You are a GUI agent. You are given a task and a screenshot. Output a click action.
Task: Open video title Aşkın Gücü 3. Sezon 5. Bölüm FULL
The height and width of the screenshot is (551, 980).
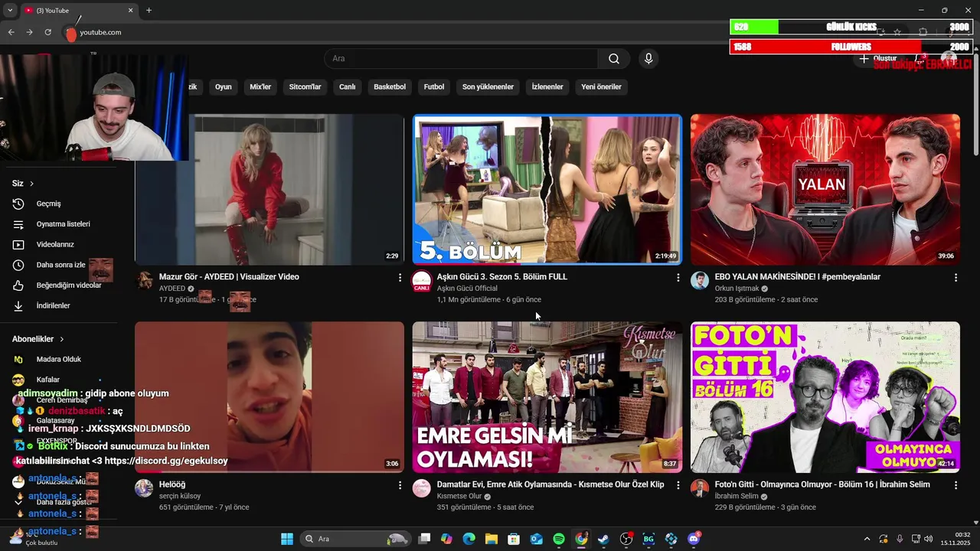pyautogui.click(x=502, y=276)
